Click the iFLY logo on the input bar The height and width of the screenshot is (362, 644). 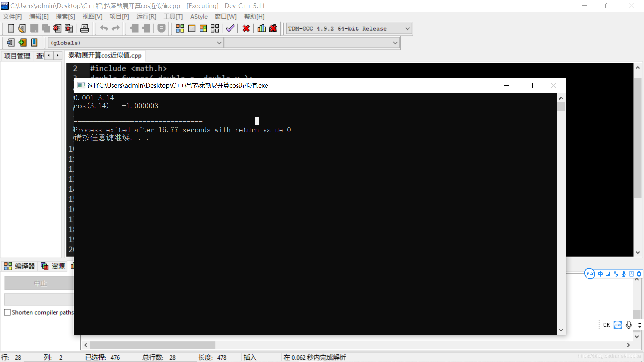(x=589, y=274)
